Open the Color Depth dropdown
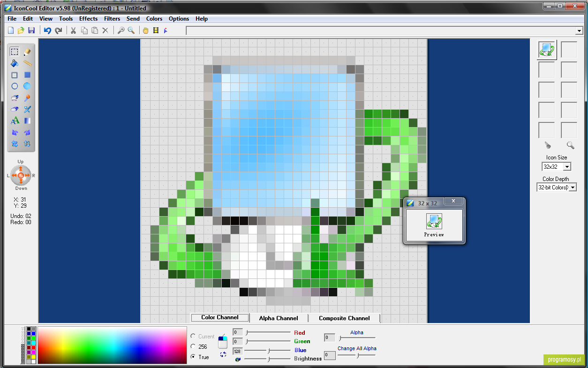Viewport: 588px width, 368px height. [x=572, y=188]
